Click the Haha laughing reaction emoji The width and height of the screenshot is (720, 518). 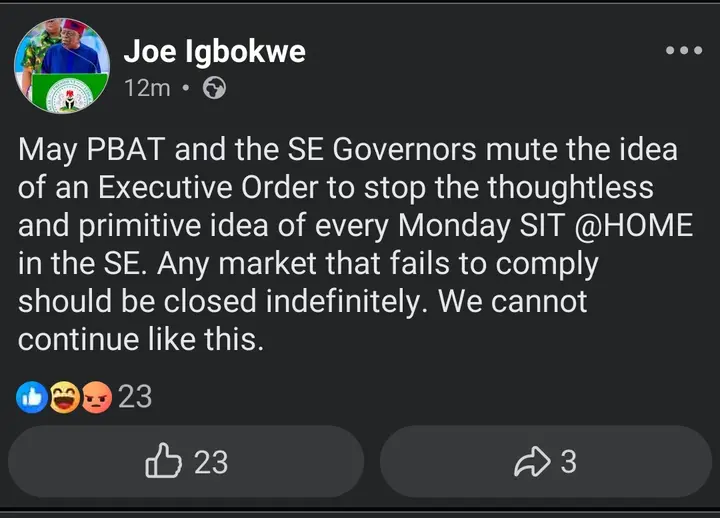pos(66,397)
